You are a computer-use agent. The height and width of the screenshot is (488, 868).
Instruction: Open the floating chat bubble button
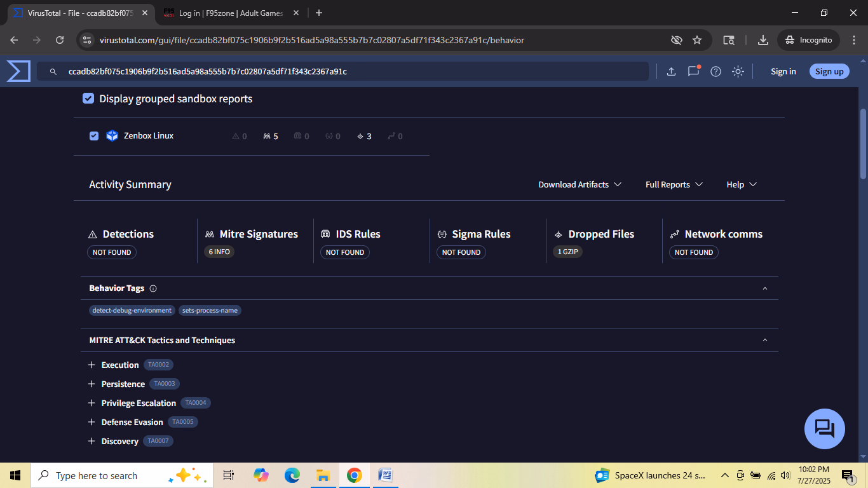[824, 429]
